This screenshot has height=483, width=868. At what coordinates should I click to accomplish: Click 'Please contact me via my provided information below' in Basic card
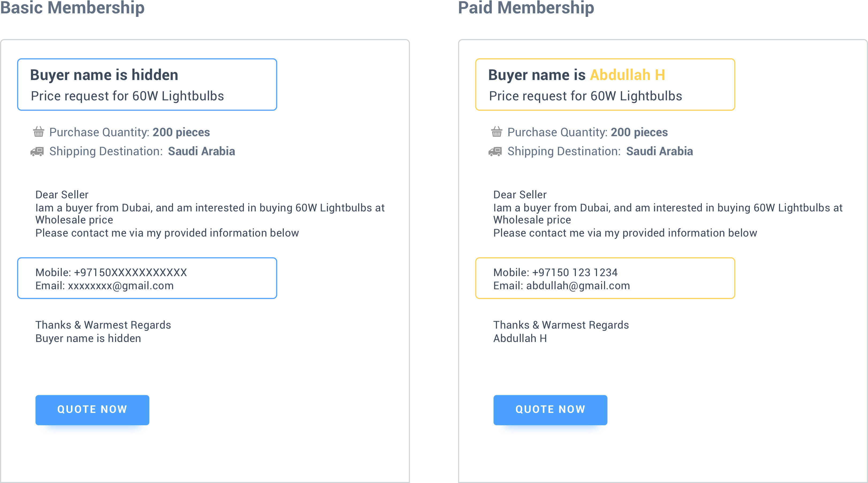167,233
